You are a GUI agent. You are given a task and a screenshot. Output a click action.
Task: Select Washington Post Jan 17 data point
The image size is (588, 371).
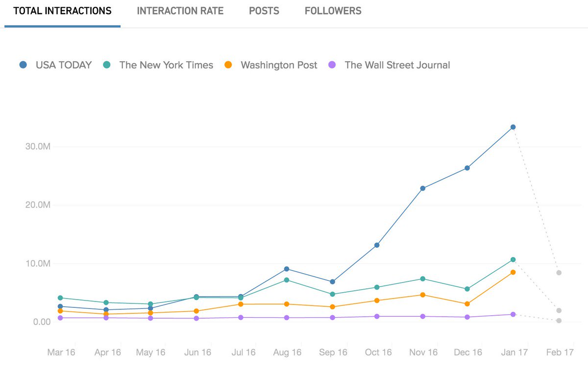(x=513, y=272)
